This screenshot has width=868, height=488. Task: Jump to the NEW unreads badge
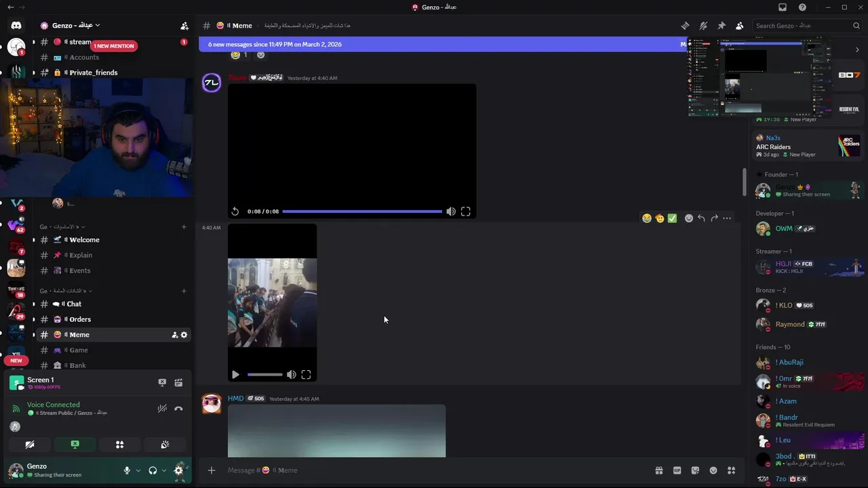tap(16, 361)
